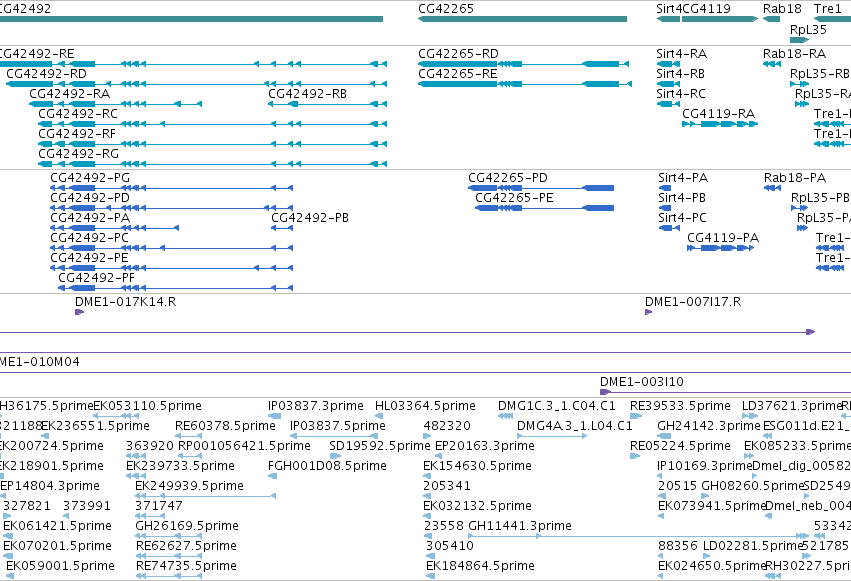851x581 pixels.
Task: Select EST GH26169.5prime
Action: click(169, 537)
